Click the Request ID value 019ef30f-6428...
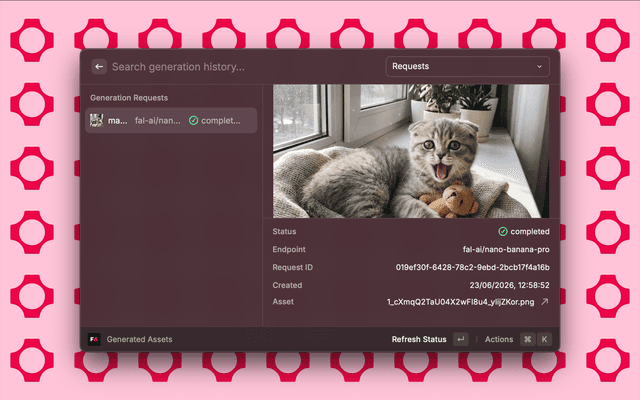Viewport: 640px width, 400px height. (x=472, y=267)
